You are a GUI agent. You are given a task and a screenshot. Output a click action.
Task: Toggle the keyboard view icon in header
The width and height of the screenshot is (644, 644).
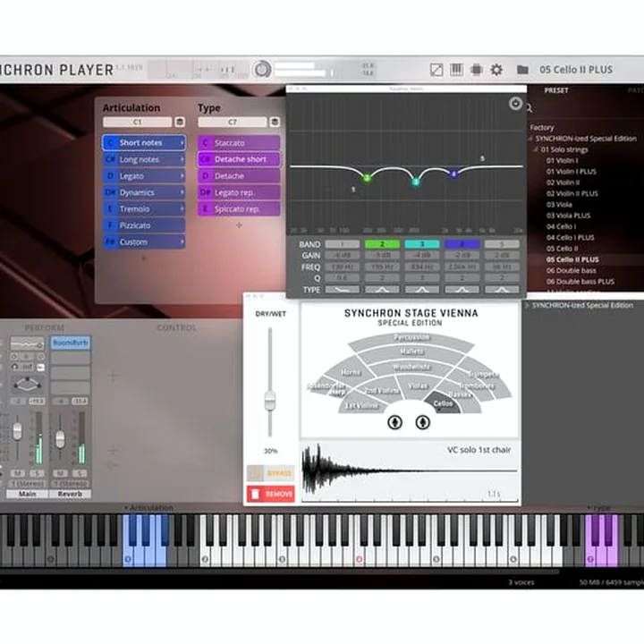tap(456, 70)
